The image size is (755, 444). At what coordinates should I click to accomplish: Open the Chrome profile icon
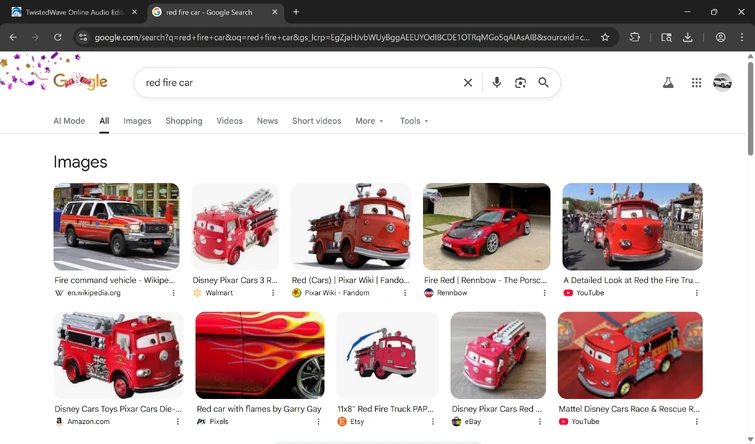click(x=720, y=37)
